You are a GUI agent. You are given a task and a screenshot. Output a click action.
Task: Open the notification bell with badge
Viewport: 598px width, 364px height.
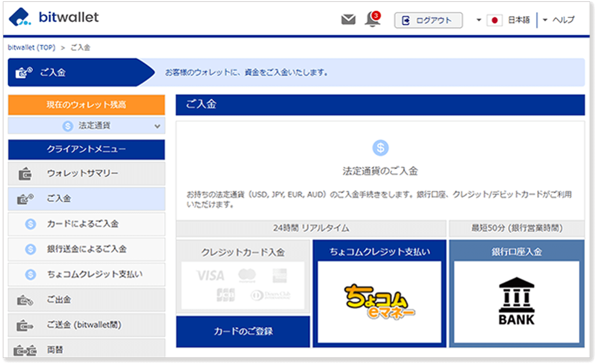click(373, 19)
